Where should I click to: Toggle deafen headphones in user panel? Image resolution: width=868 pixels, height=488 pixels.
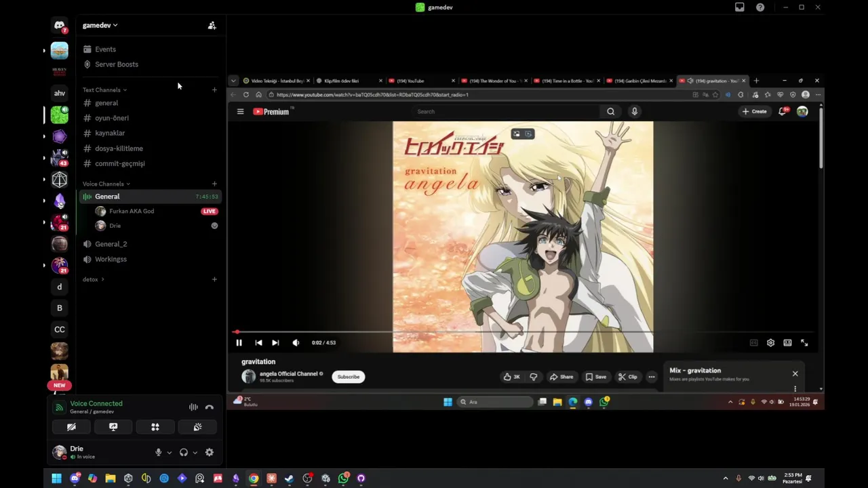tap(183, 452)
